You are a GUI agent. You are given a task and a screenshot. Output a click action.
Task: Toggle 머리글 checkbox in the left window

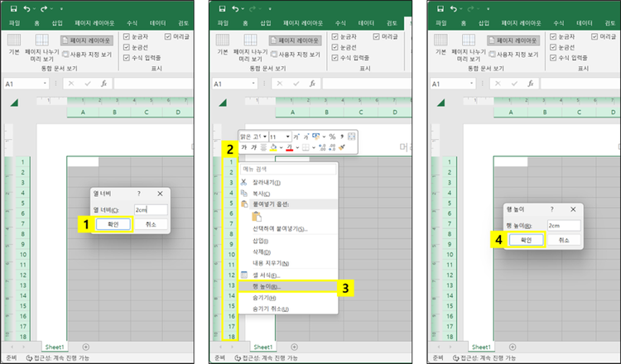point(167,36)
